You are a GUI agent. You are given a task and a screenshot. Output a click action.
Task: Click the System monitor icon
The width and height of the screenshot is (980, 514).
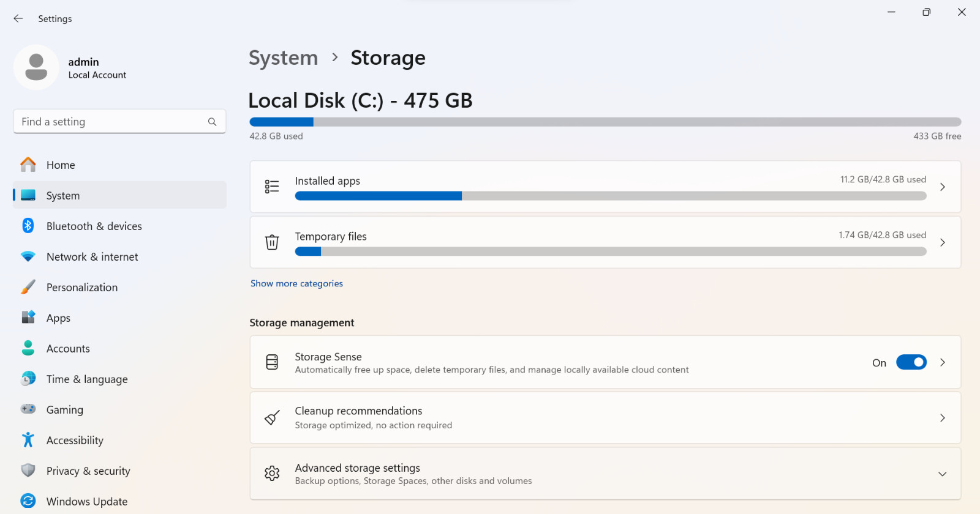[28, 195]
